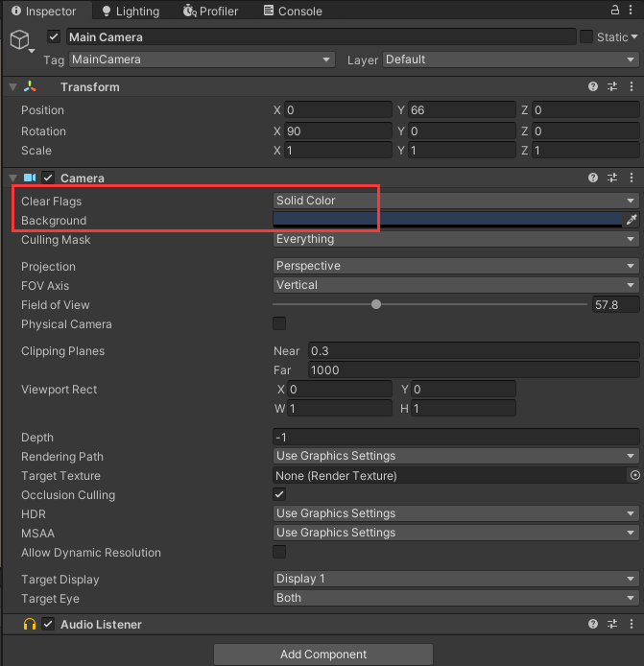Image resolution: width=644 pixels, height=666 pixels.
Task: Open Audio Listener presets
Action: coord(612,624)
